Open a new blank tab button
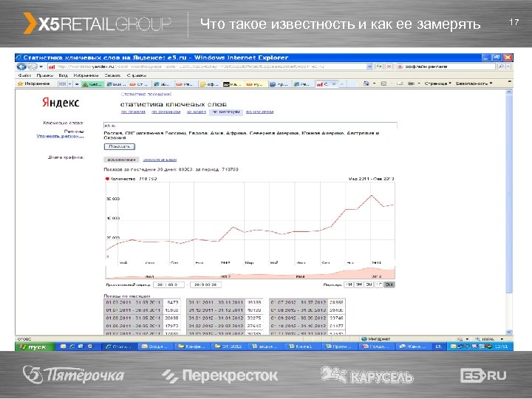 click(342, 83)
